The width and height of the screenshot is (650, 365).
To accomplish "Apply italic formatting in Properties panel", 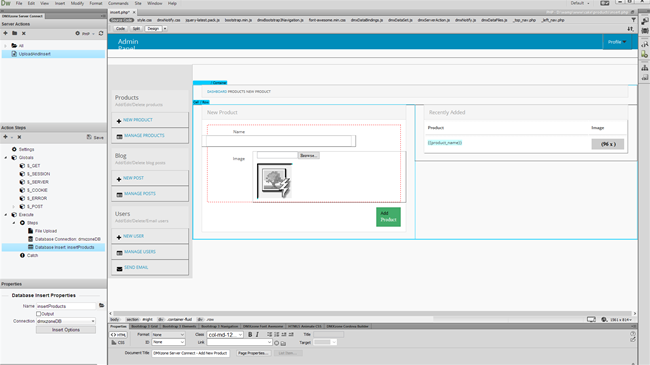I will click(x=257, y=334).
